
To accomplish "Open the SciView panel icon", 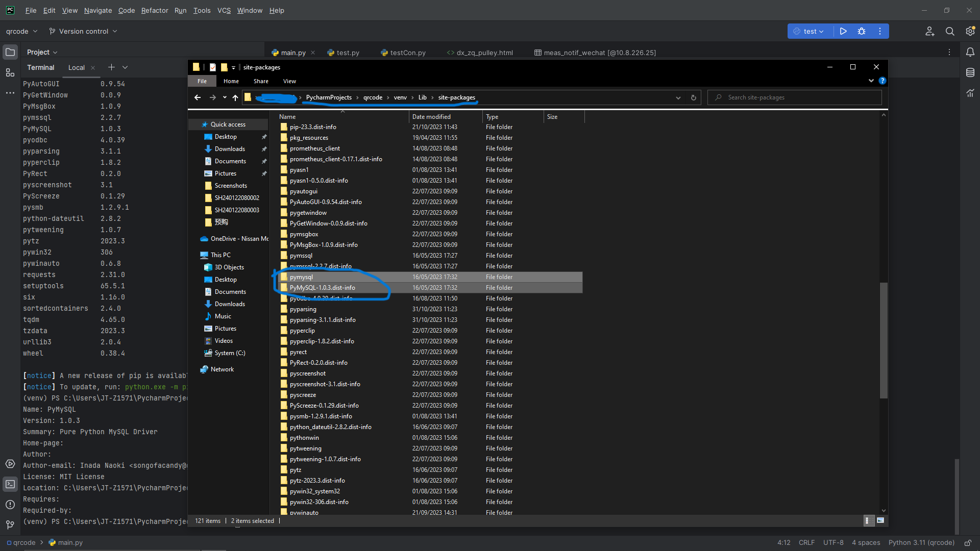I will pyautogui.click(x=970, y=93).
